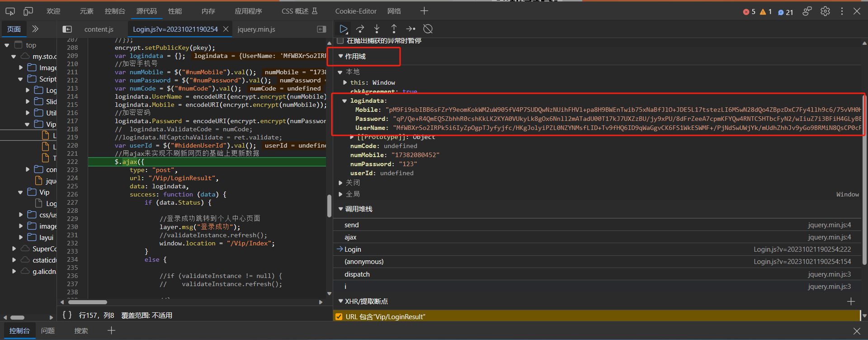Viewport: 868px width, 340px height.
Task: Open Cookie-Editor tab
Action: 356,11
